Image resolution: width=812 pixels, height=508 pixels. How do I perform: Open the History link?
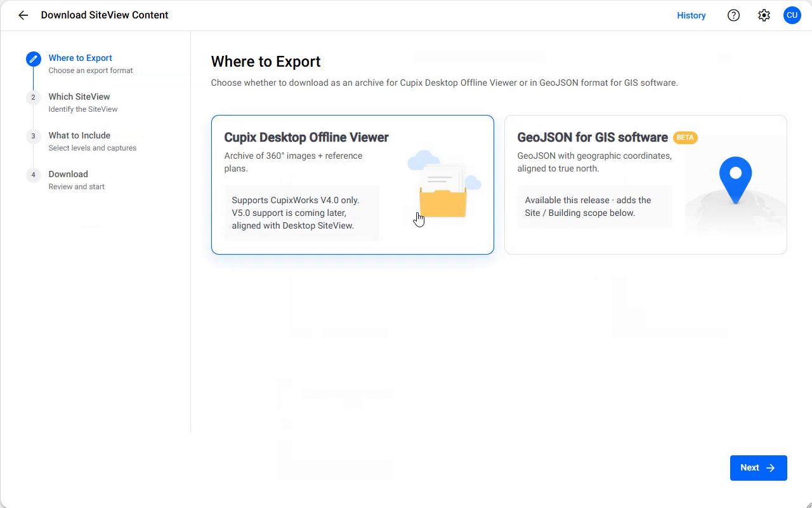pos(691,15)
